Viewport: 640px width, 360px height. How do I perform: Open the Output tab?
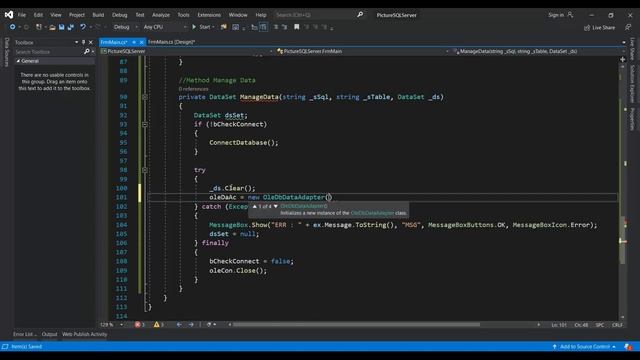tap(49, 334)
